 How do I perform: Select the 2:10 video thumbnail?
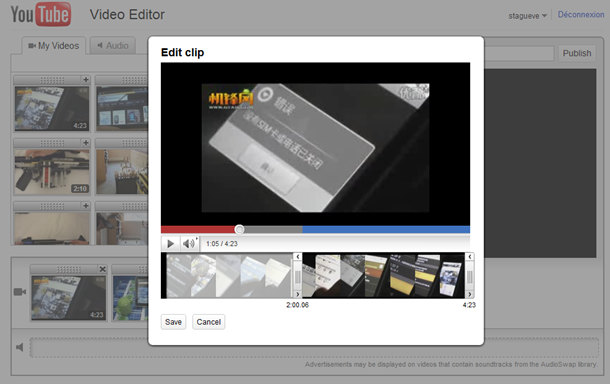tap(52, 172)
